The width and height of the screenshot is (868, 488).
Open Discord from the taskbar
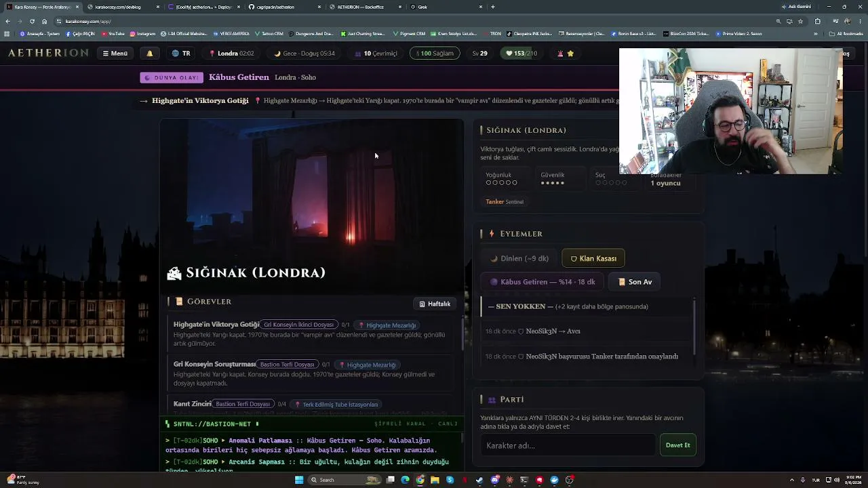(495, 480)
